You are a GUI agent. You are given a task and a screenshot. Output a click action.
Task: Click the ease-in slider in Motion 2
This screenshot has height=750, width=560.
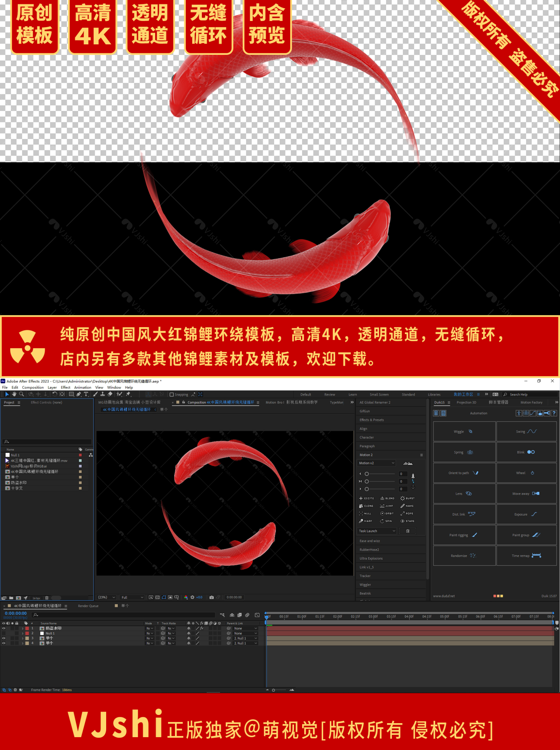[x=380, y=474]
